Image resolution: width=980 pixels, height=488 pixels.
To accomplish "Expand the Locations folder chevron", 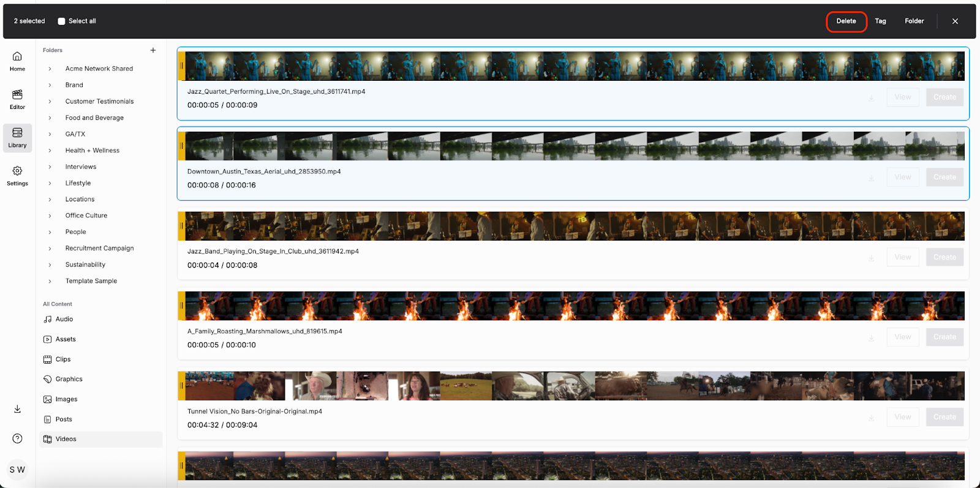I will (x=50, y=200).
